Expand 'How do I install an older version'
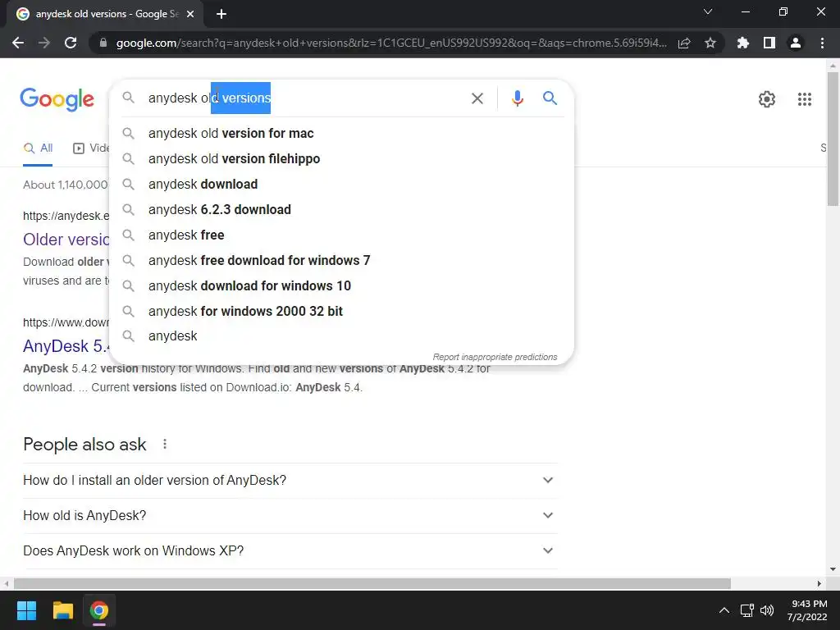 290,480
